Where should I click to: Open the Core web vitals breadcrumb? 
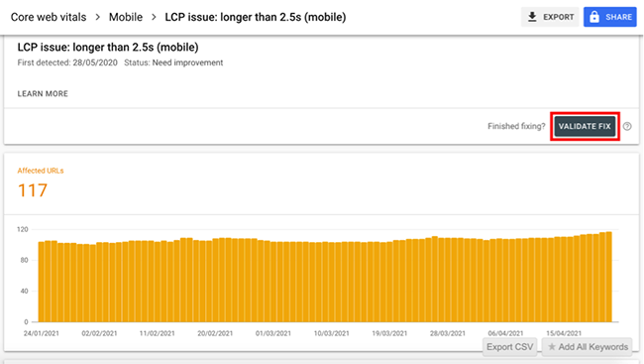click(x=49, y=17)
